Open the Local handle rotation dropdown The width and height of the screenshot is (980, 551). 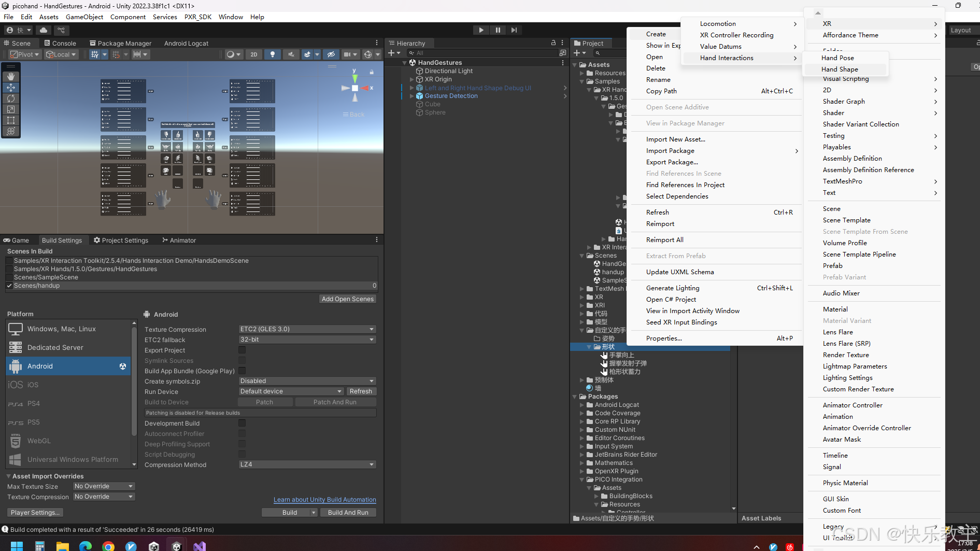pyautogui.click(x=61, y=54)
